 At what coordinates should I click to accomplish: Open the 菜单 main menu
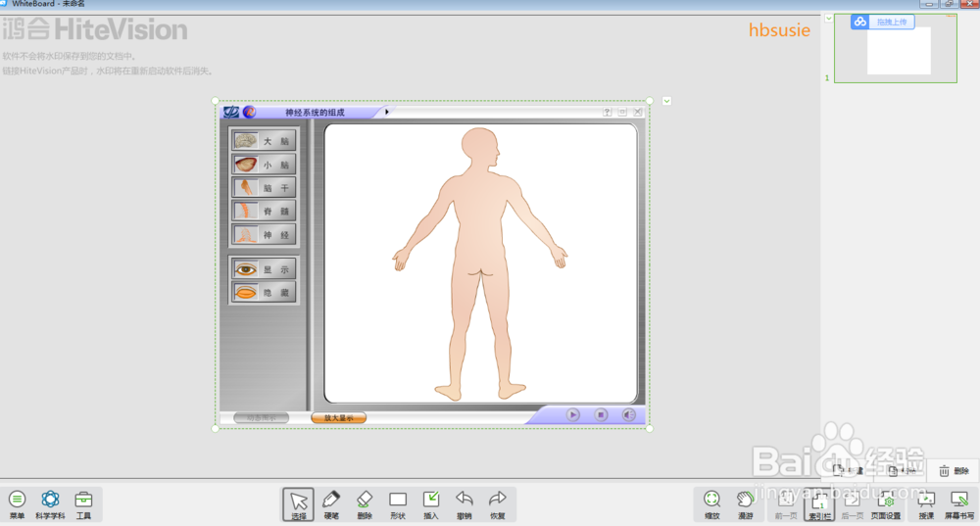click(17, 504)
